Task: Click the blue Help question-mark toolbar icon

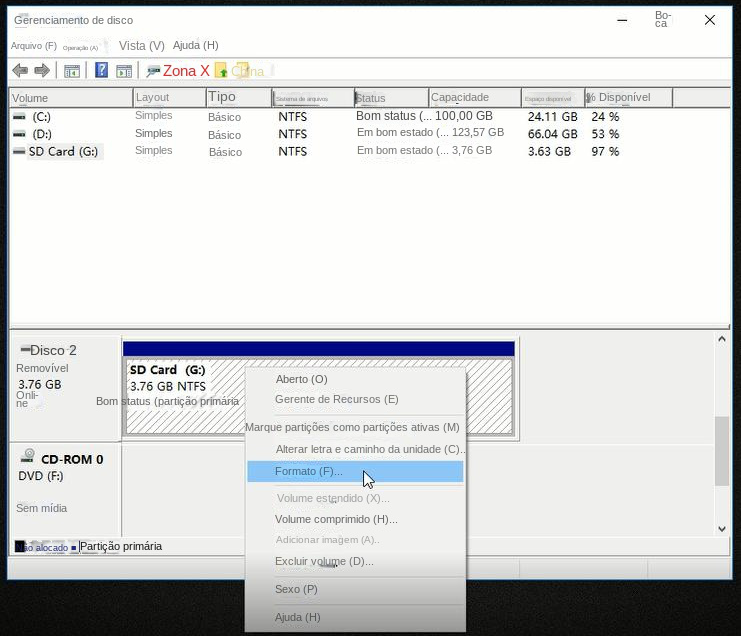Action: tap(101, 71)
